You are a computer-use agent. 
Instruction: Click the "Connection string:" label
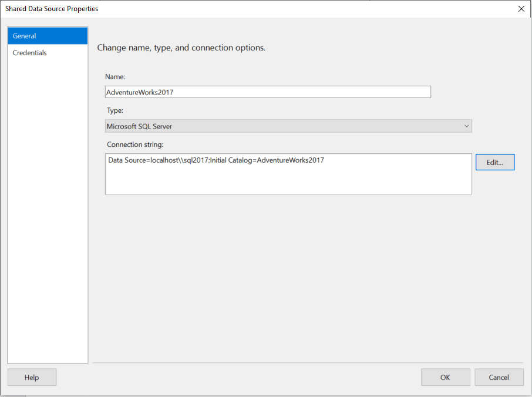coord(135,144)
